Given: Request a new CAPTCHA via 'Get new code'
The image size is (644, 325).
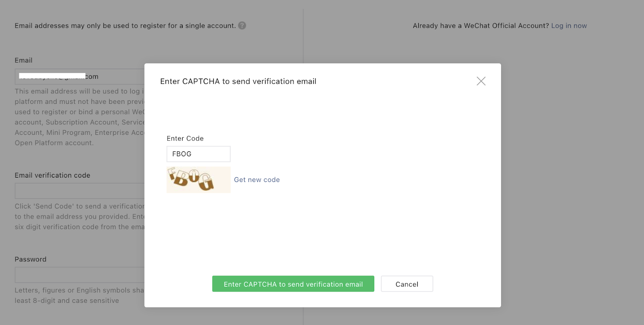Looking at the screenshot, I should click(x=257, y=180).
